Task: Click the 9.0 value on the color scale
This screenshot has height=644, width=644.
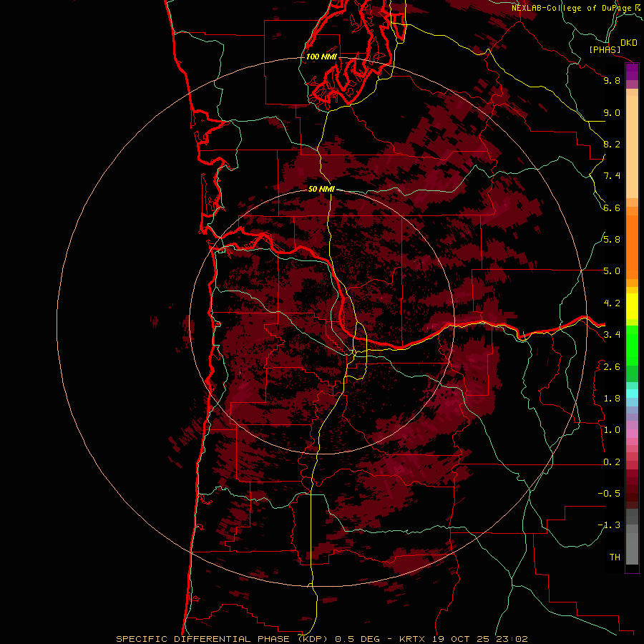Action: pos(612,112)
